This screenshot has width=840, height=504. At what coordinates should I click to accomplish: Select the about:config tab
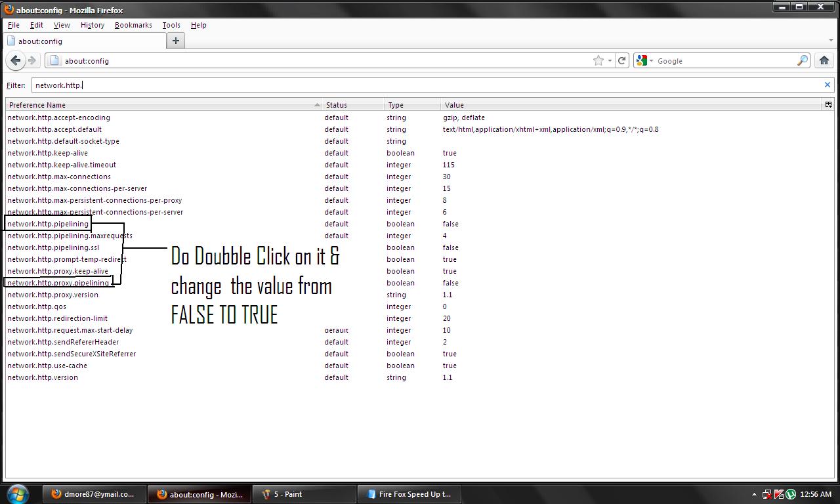tap(84, 41)
